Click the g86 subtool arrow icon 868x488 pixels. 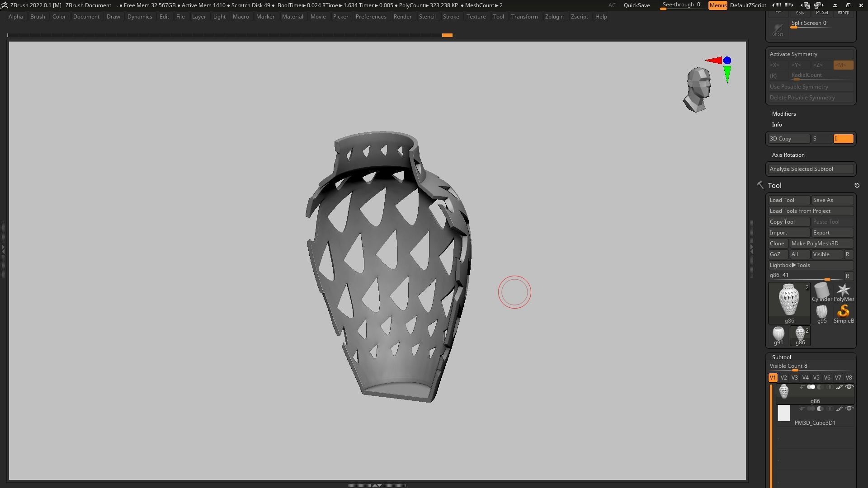click(x=802, y=387)
